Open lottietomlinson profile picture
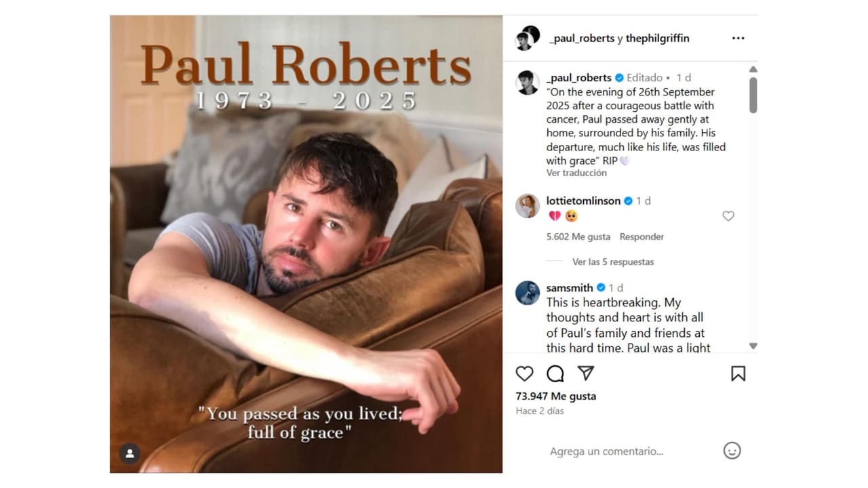Image resolution: width=868 pixels, height=488 pixels. 528,206
